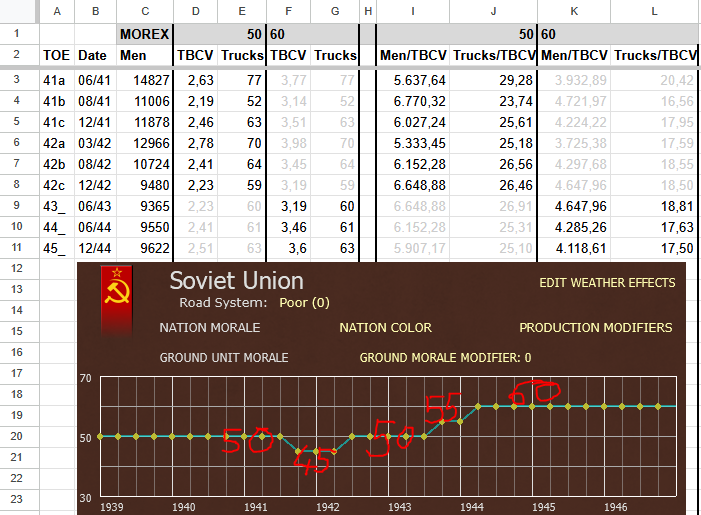
Task: Click Men/TBCV value 4.118,61
Action: click(x=574, y=248)
